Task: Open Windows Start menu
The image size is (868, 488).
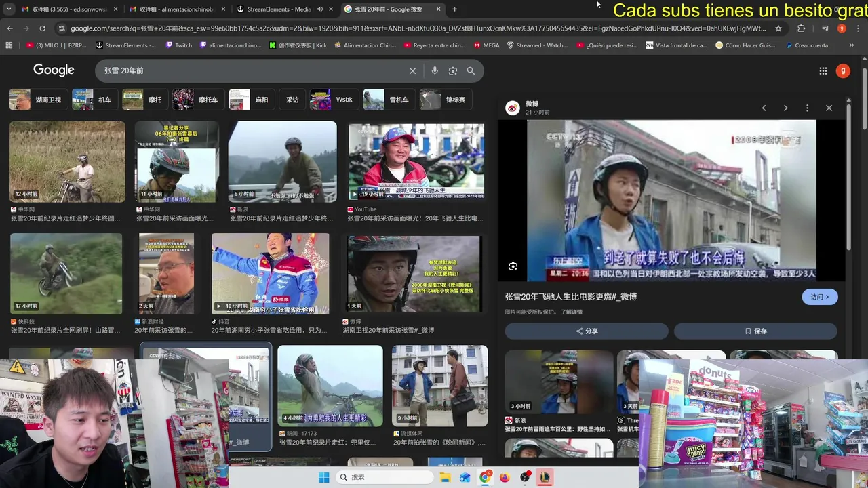Action: point(323,477)
